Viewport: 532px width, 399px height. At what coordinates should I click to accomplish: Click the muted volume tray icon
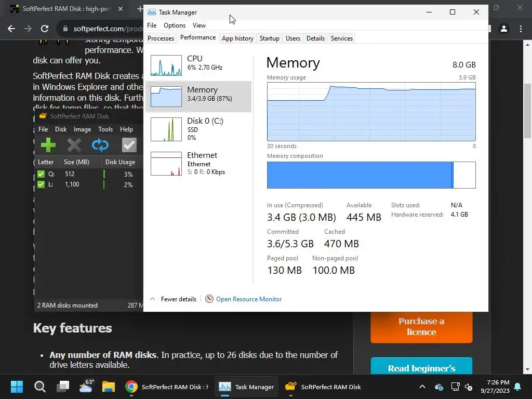(469, 387)
